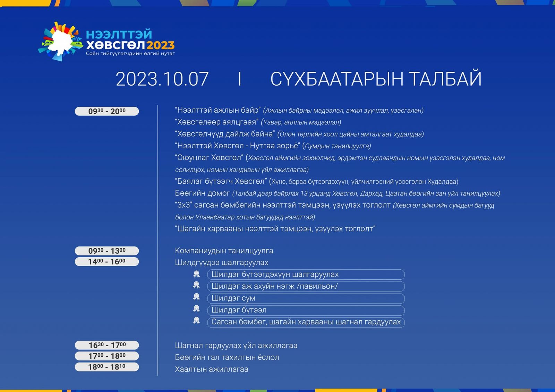Click the Соён гийгүүлэгчдийн өлгий нутаг tagline
The image size is (555, 392).
point(130,54)
